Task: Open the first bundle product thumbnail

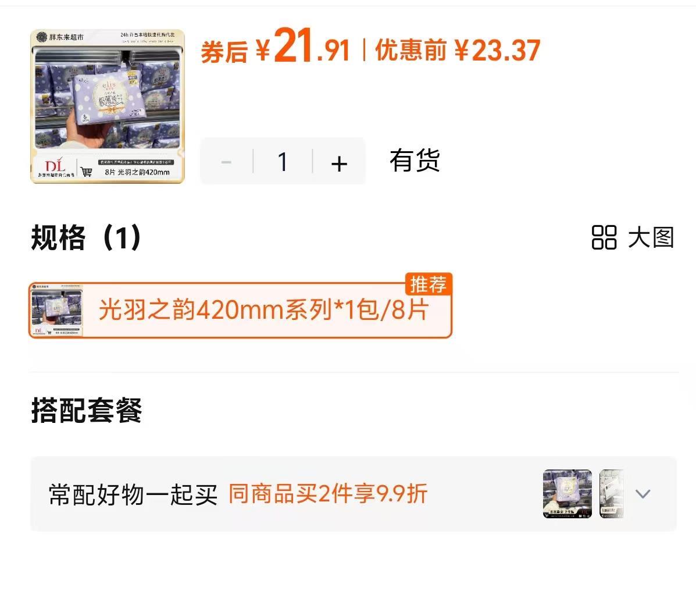Action: [x=567, y=493]
